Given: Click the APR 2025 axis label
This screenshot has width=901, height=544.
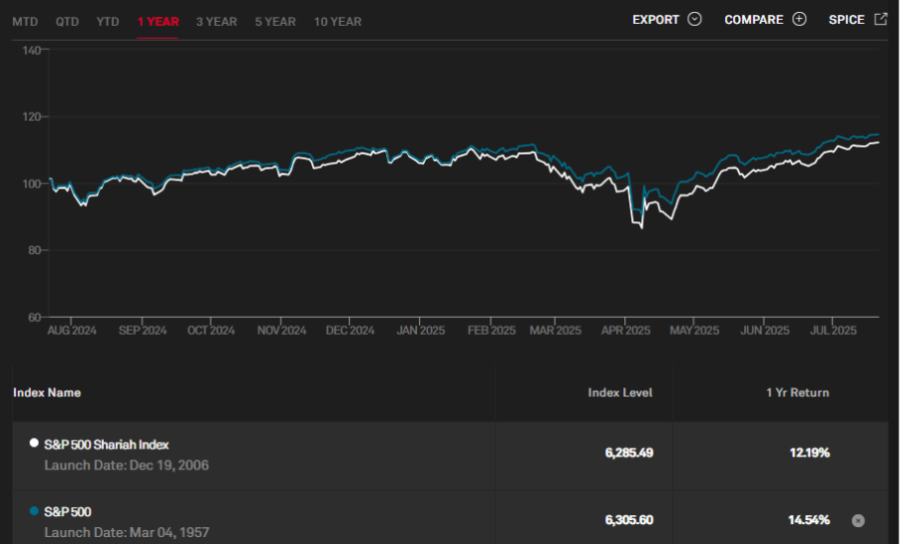Looking at the screenshot, I should 626,330.
